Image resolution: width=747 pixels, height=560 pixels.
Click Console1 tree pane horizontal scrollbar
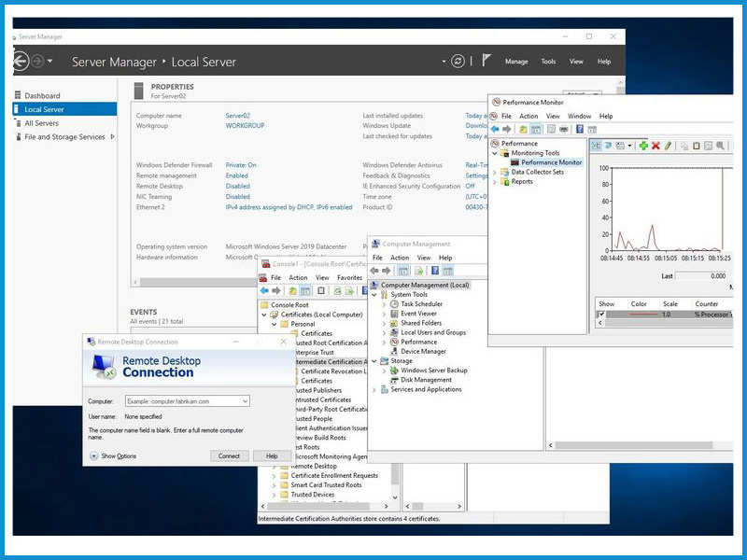point(325,506)
